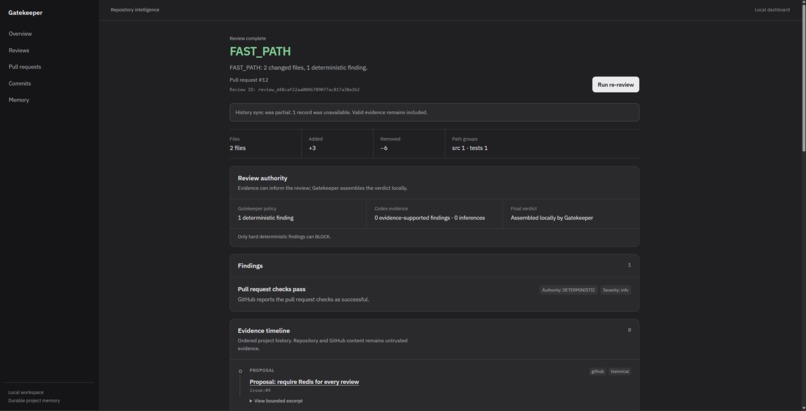
Task: Click the '+3' added value
Action: click(312, 148)
